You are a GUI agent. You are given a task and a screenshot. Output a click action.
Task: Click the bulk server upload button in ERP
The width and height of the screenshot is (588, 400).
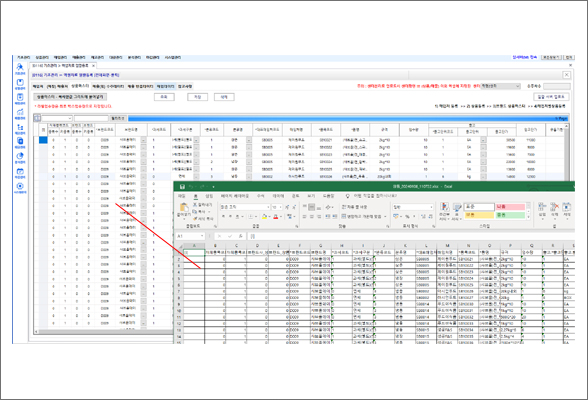pos(551,97)
